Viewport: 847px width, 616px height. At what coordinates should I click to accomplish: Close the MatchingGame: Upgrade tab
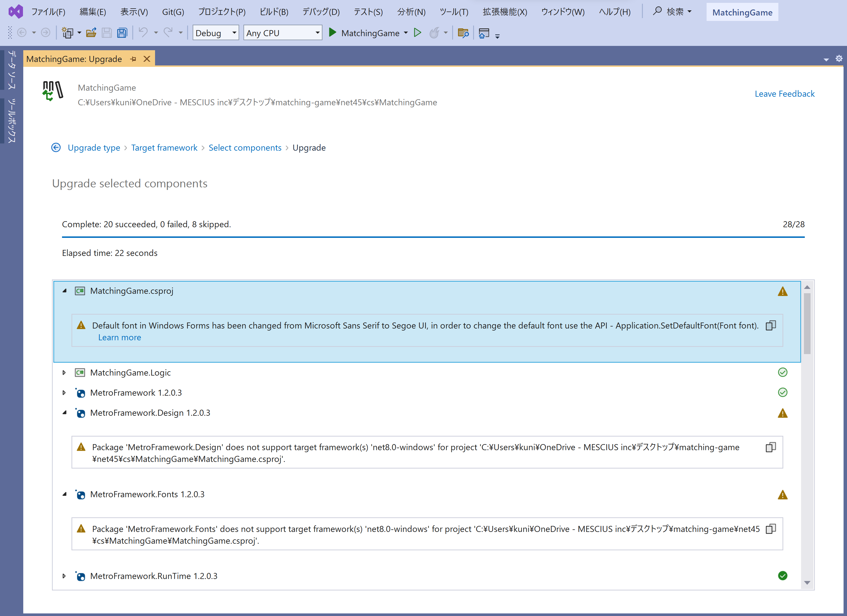[147, 59]
